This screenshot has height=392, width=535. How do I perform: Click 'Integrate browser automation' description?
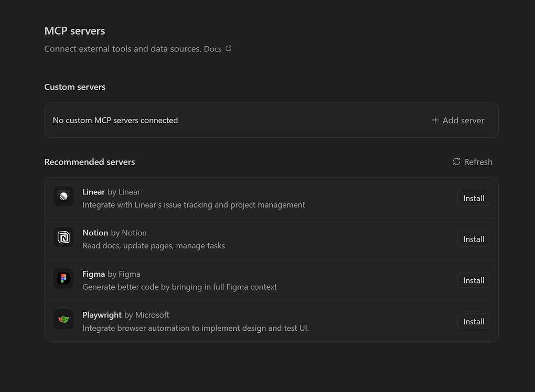coord(196,328)
